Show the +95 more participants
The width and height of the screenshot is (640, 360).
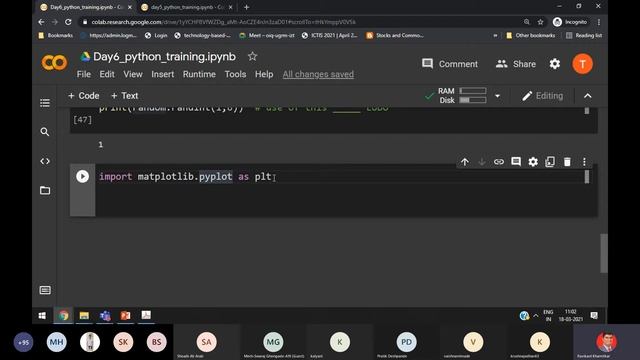23,342
